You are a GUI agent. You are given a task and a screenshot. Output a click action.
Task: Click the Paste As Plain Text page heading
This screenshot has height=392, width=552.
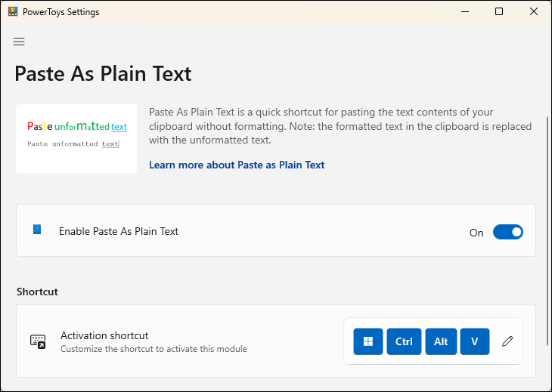click(x=103, y=74)
